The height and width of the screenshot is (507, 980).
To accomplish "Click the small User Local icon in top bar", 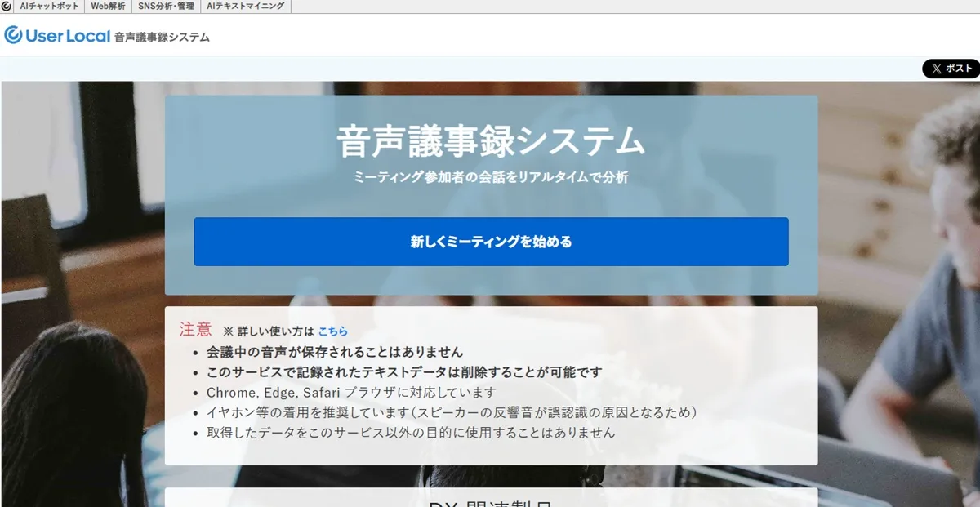I will click(x=7, y=6).
